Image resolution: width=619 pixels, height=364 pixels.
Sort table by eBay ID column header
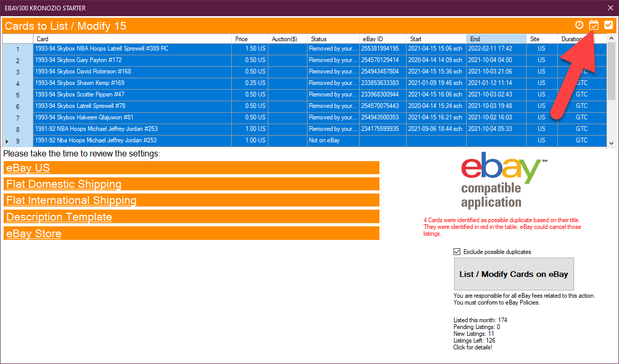pos(383,39)
